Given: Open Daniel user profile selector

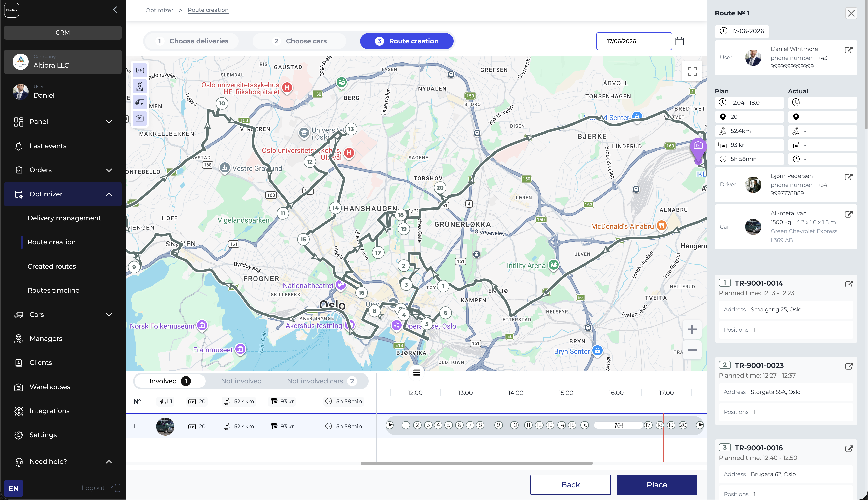Looking at the screenshot, I should pyautogui.click(x=63, y=92).
